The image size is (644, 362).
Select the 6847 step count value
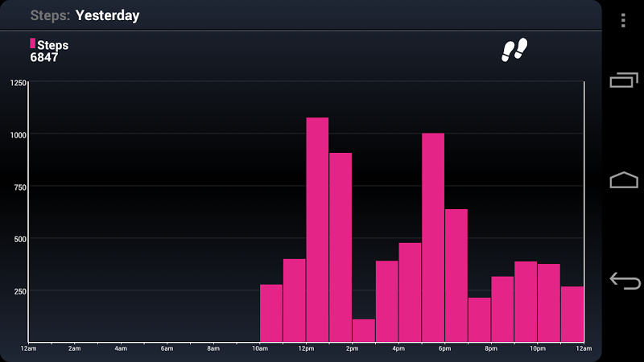point(44,58)
